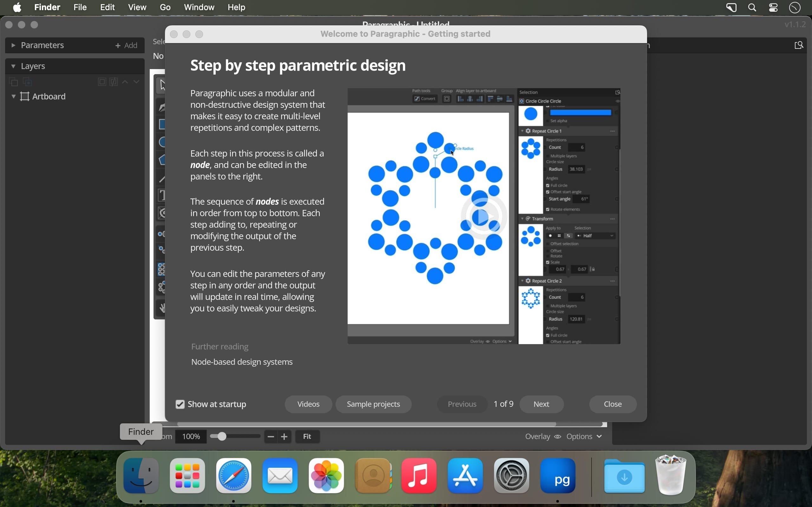Expand the Parameters panel
Screen dimensions: 812x507
(x=13, y=45)
